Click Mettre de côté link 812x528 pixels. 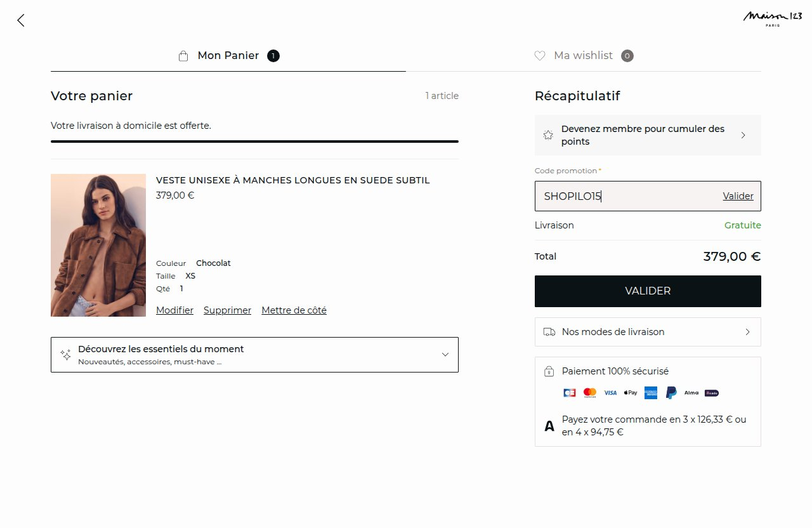tap(294, 310)
